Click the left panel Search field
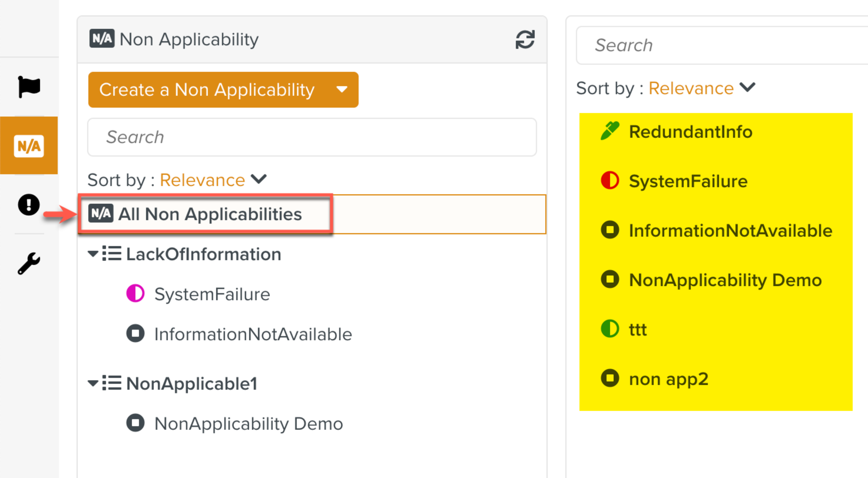The width and height of the screenshot is (868, 478). point(312,137)
